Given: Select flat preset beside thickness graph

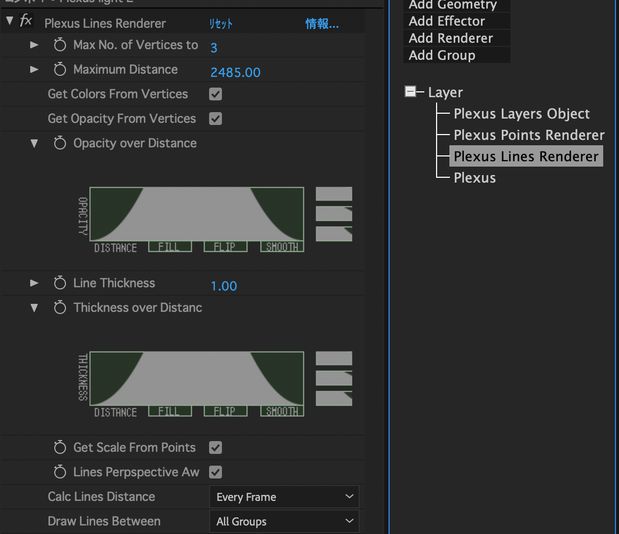Looking at the screenshot, I should click(334, 358).
